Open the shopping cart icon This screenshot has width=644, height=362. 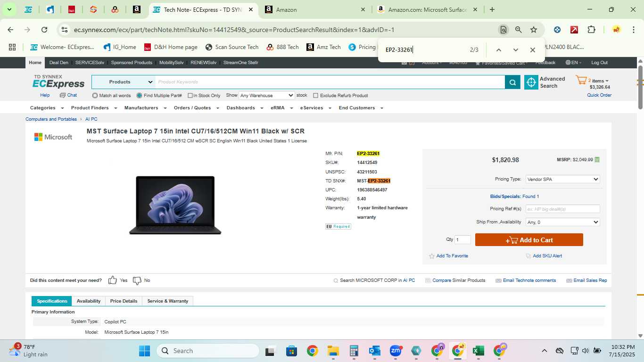581,80
